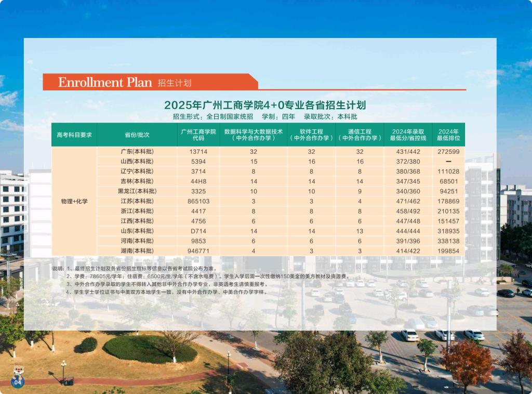Click the ranking value "178869"

(x=448, y=201)
